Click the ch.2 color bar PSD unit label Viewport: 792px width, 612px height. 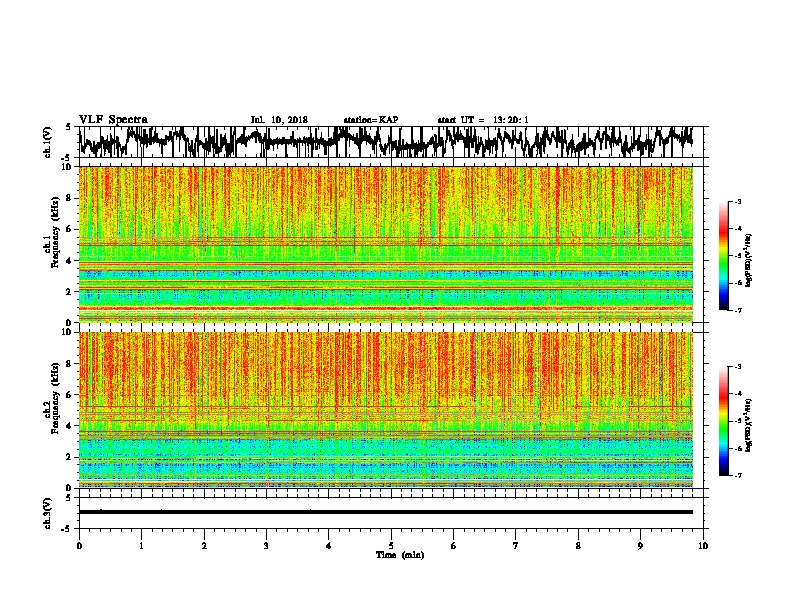point(748,425)
